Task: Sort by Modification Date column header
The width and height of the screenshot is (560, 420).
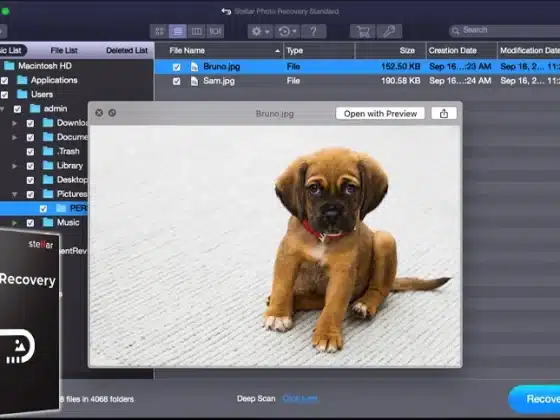Action: pyautogui.click(x=529, y=51)
